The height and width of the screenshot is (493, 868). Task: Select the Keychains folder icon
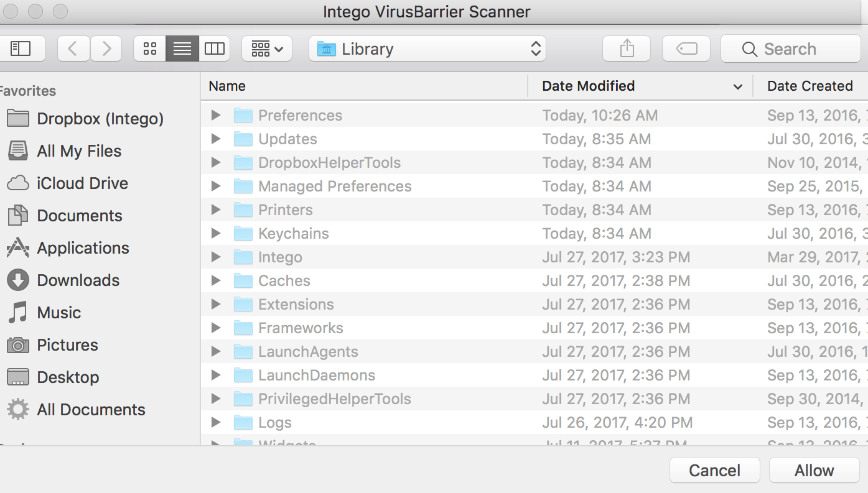tap(243, 233)
